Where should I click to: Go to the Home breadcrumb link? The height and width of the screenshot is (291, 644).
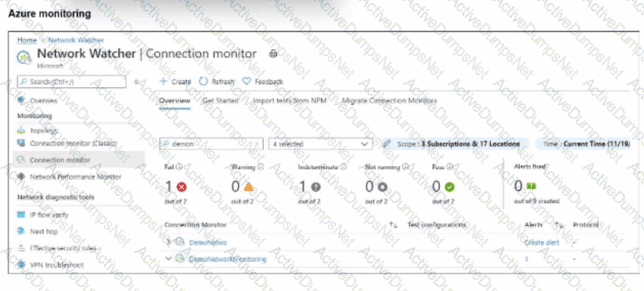[27, 40]
